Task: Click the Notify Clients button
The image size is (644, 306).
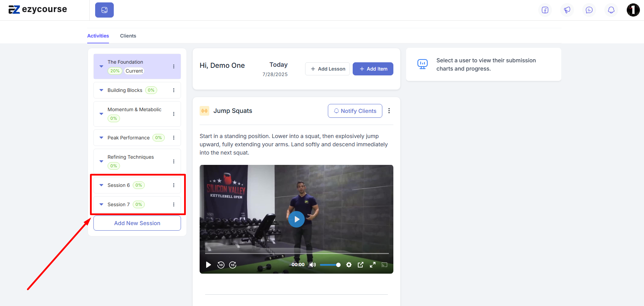Action: (x=355, y=111)
